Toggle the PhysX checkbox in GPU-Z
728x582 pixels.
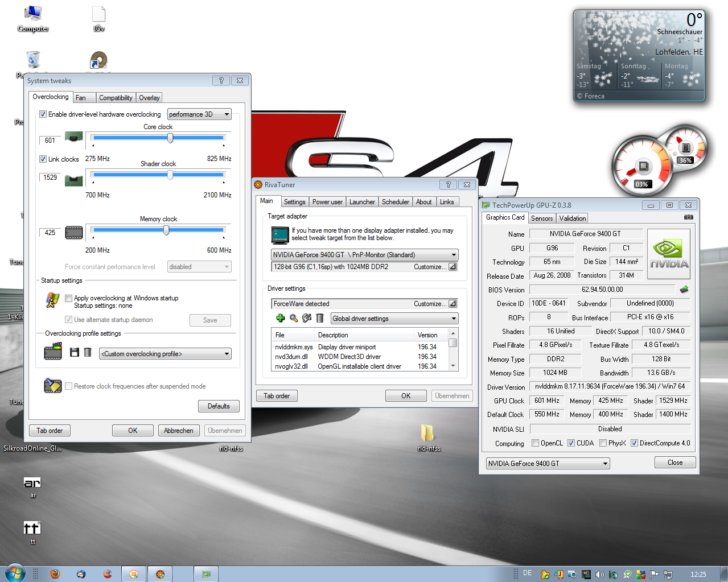click(603, 443)
